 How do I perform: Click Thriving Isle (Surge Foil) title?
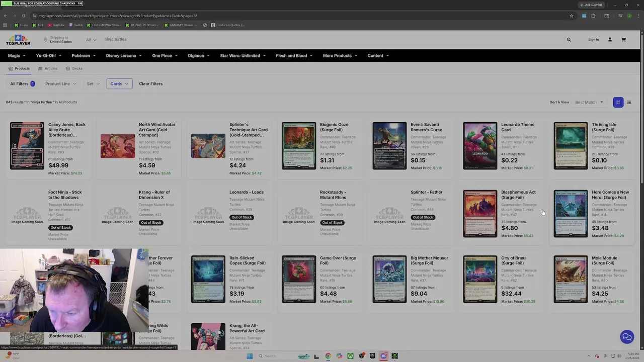604,127
